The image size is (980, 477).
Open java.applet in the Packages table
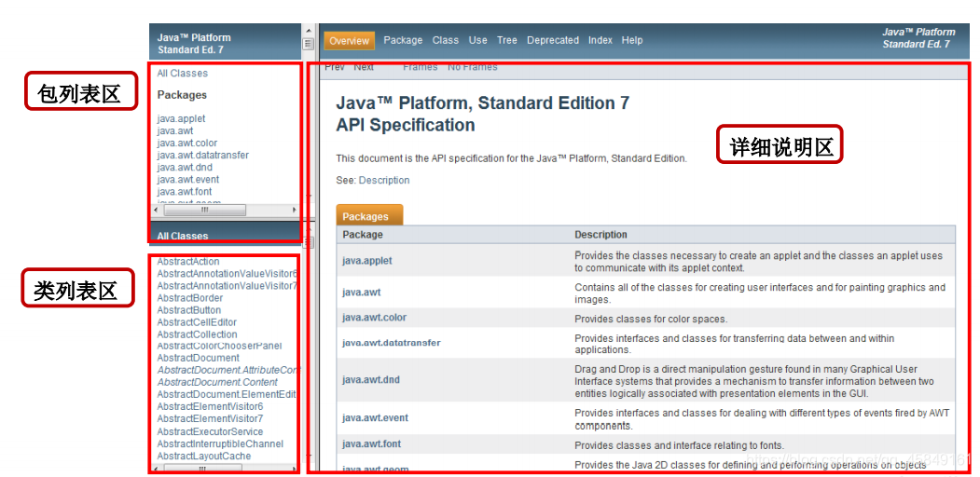click(366, 260)
